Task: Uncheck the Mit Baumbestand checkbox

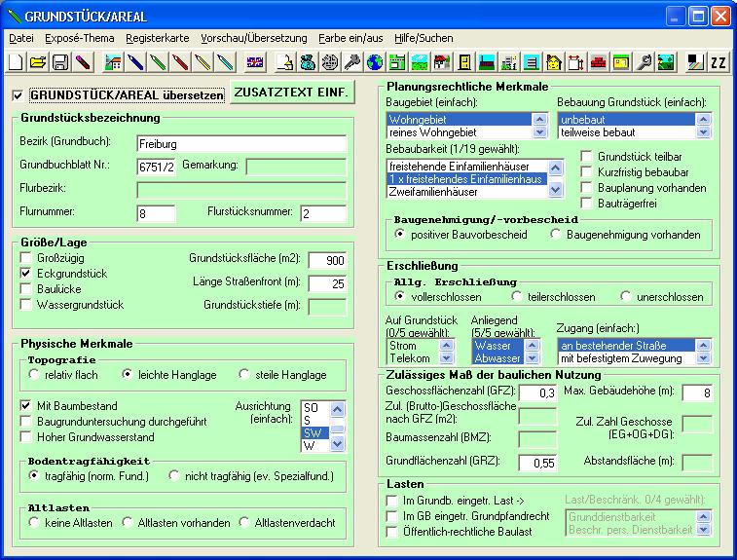Action: pos(27,405)
